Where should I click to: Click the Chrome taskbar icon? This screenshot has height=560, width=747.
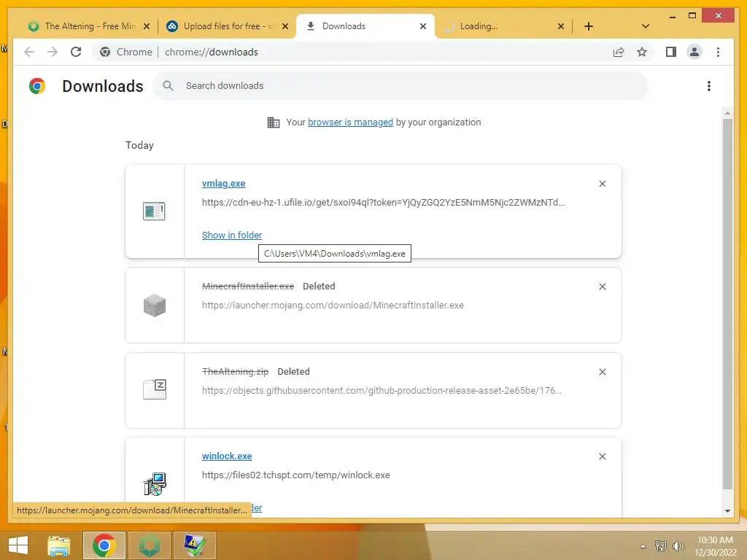tap(104, 545)
